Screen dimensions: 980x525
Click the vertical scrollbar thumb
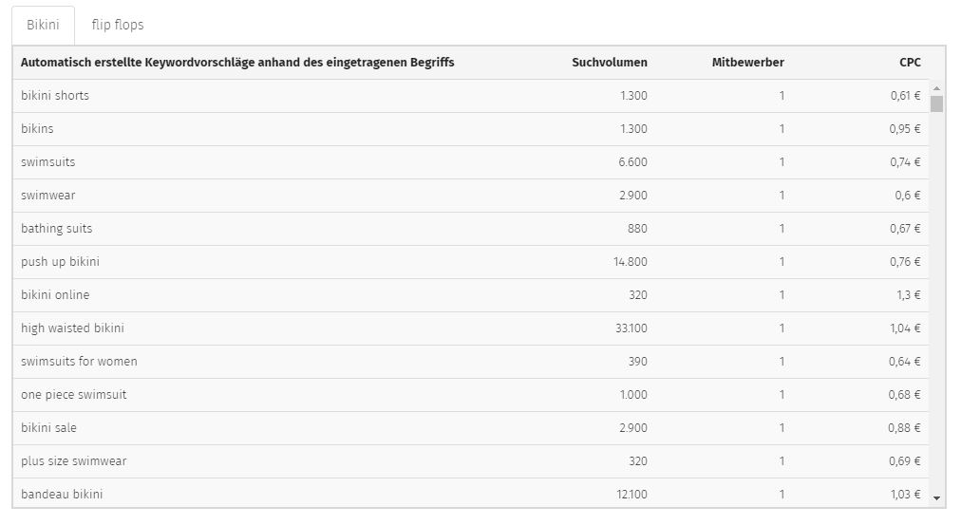pos(936,103)
